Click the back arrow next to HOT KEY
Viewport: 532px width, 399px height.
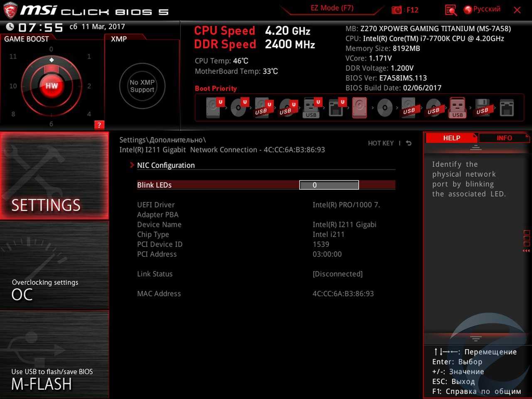(409, 143)
